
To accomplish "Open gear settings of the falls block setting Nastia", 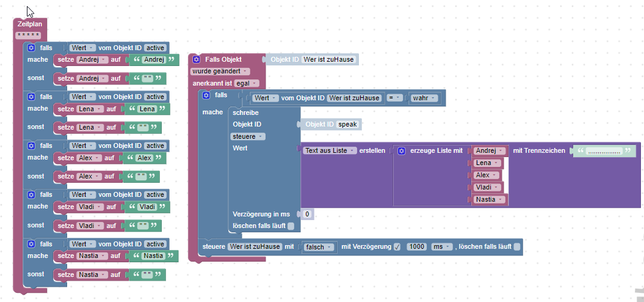I will click(31, 244).
